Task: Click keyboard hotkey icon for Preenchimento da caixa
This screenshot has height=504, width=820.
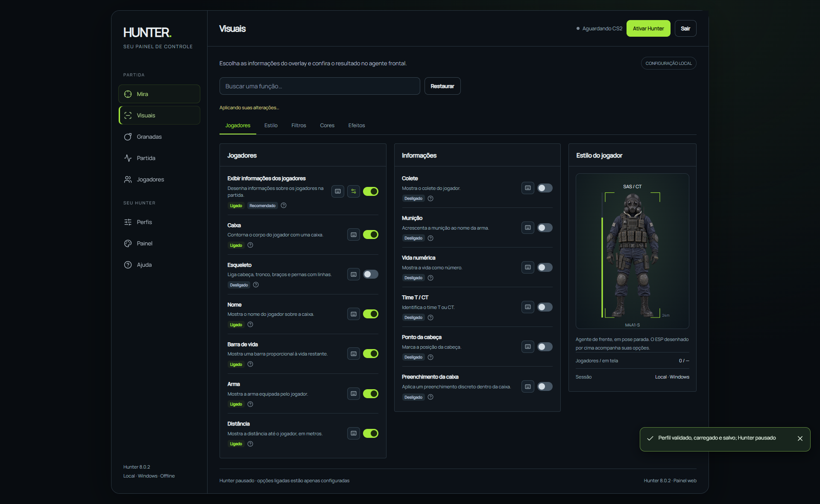Action: 528,386
